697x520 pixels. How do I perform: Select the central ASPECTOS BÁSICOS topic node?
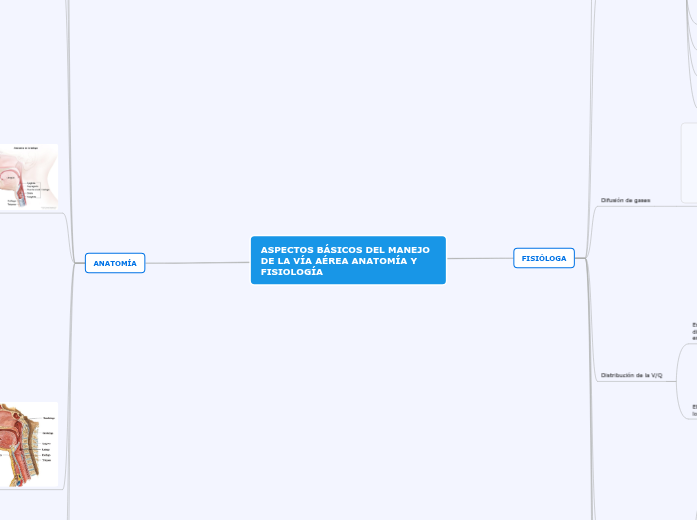tap(347, 260)
